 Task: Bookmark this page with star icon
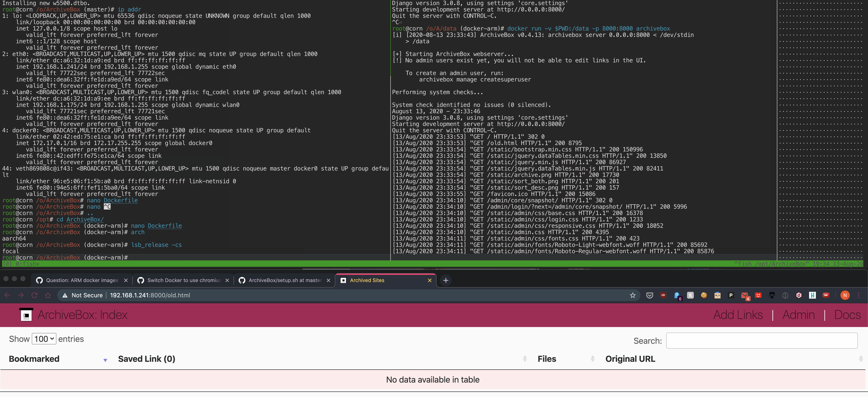633,295
